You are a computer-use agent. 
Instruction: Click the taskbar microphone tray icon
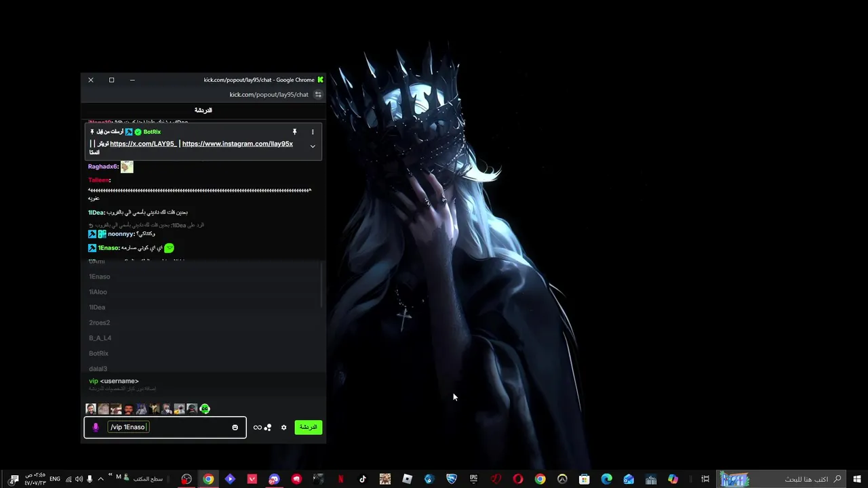90,479
